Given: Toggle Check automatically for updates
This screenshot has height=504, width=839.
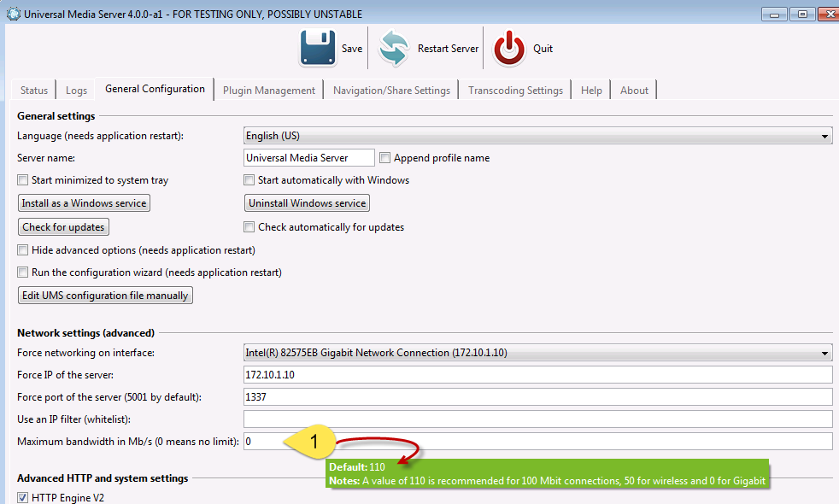Looking at the screenshot, I should [249, 227].
